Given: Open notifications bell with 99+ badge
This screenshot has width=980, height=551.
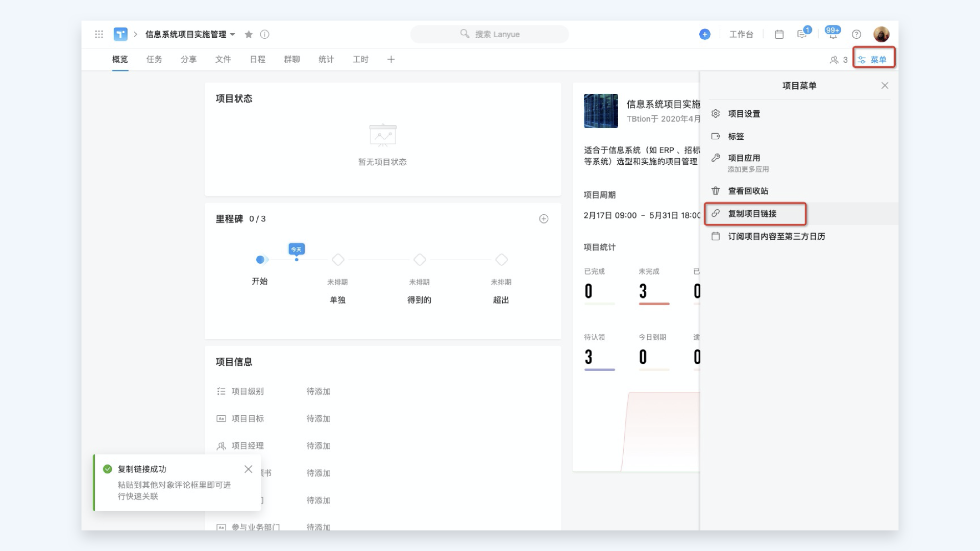Looking at the screenshot, I should pos(832,33).
